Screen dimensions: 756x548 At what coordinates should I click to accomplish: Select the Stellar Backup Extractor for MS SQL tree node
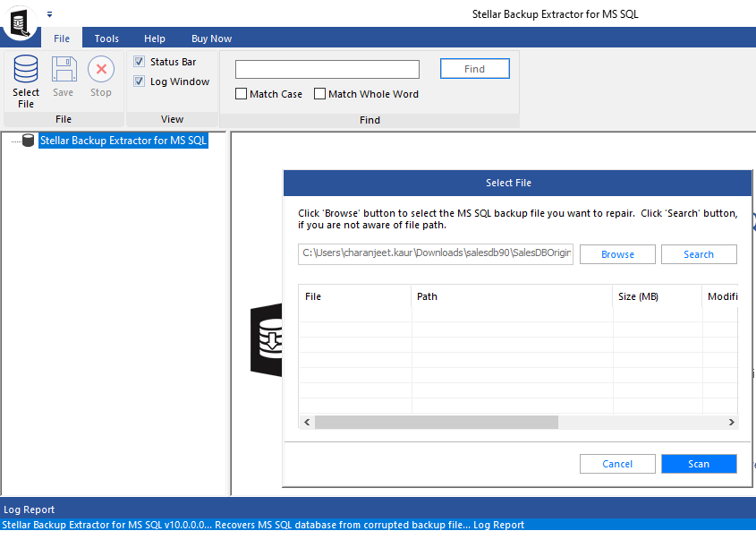[123, 141]
